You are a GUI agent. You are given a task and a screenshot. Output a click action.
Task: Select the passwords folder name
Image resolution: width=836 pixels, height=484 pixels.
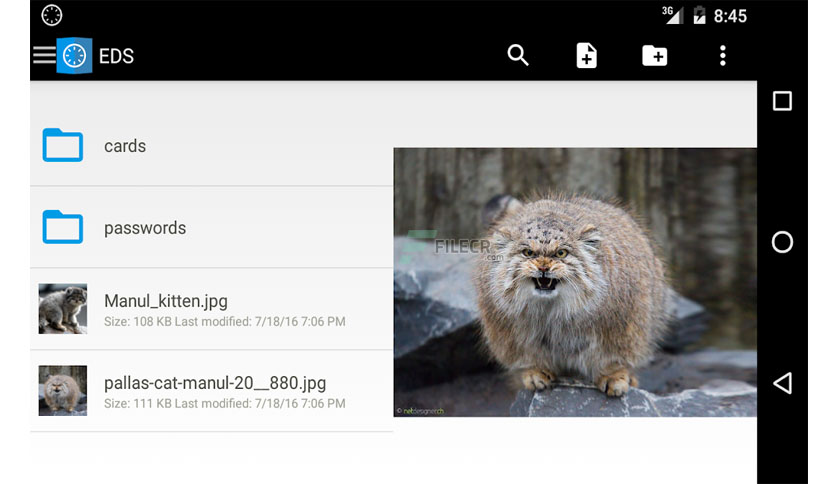[x=145, y=228]
